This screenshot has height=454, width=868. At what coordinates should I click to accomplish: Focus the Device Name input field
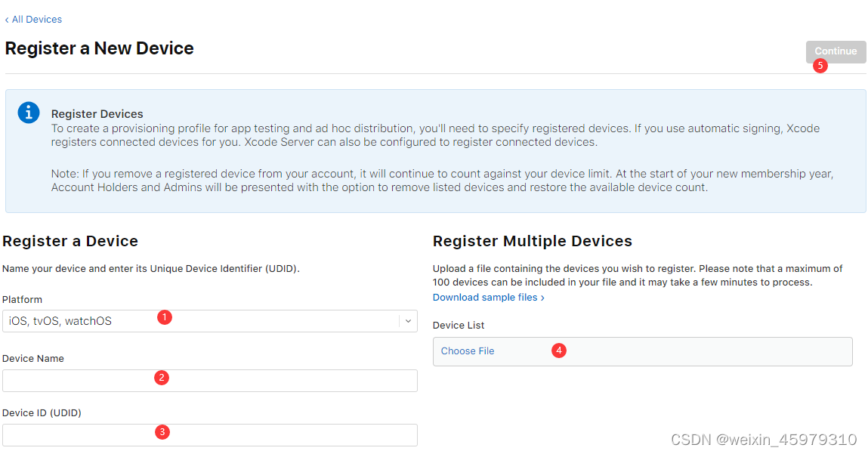coord(210,381)
